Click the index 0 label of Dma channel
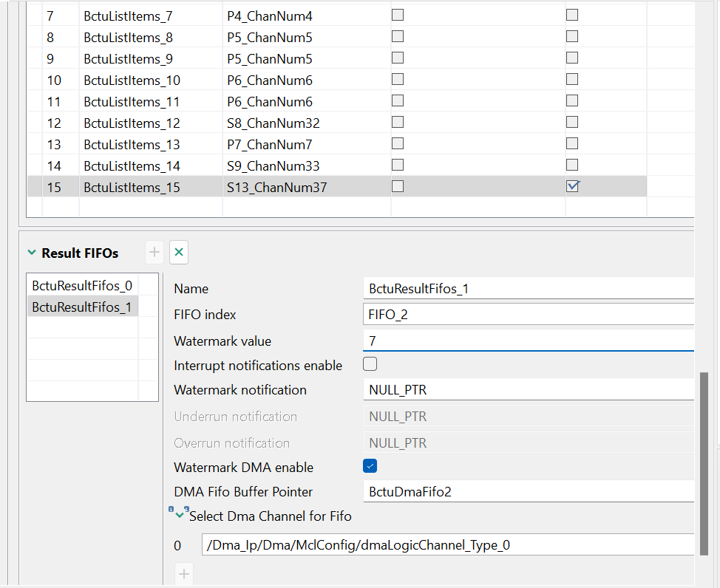The image size is (720, 588). pos(177,545)
